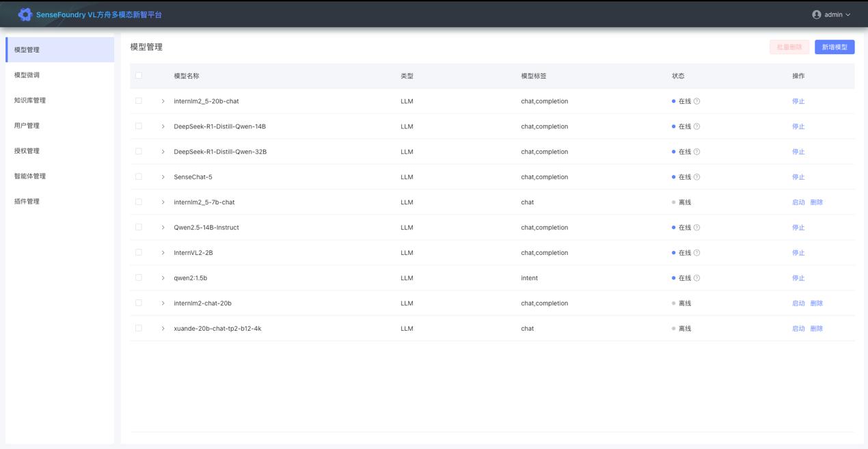Start internlm2_5-7b-chat with 启动 link
The image size is (868, 449).
tap(798, 202)
